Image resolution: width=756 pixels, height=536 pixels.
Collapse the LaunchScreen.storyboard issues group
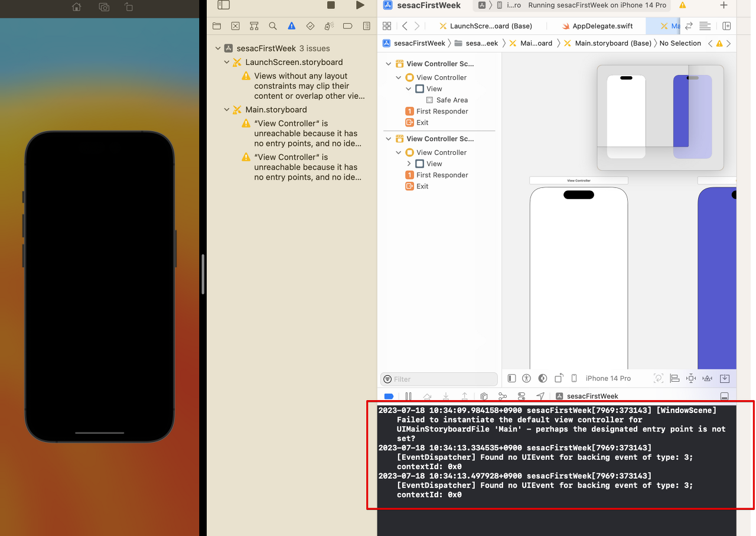[226, 62]
